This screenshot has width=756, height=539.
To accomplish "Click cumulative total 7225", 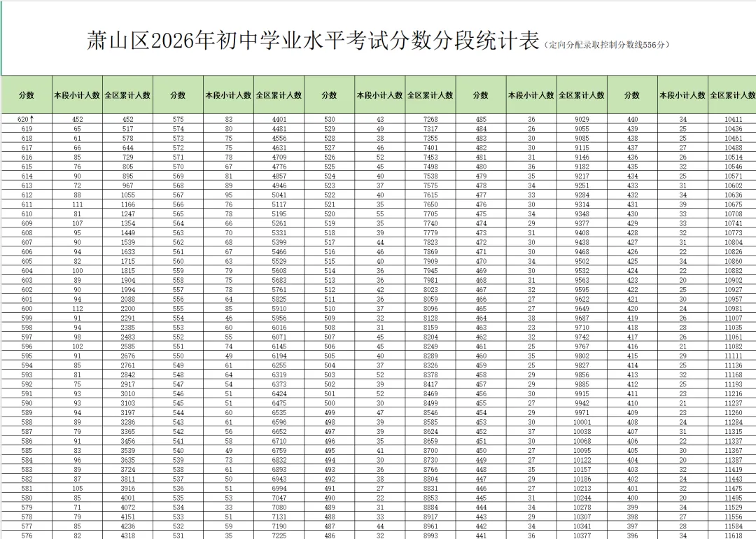I will pos(279,535).
